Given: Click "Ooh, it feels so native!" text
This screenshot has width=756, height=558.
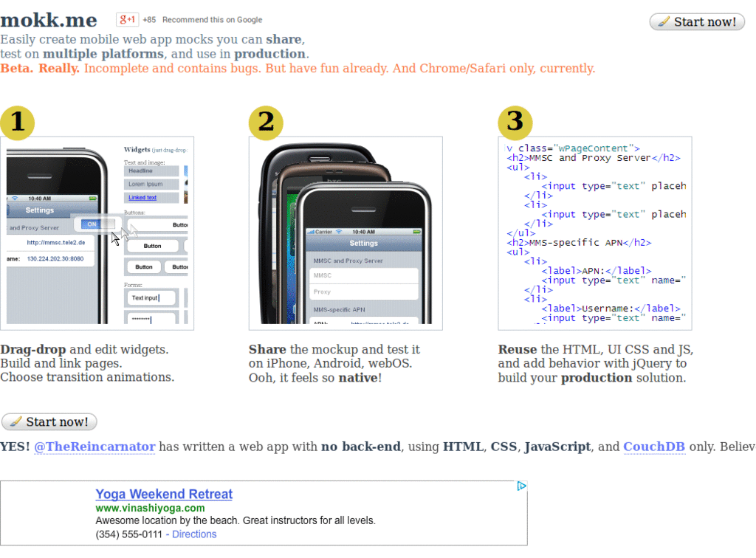Looking at the screenshot, I should click(x=315, y=377).
